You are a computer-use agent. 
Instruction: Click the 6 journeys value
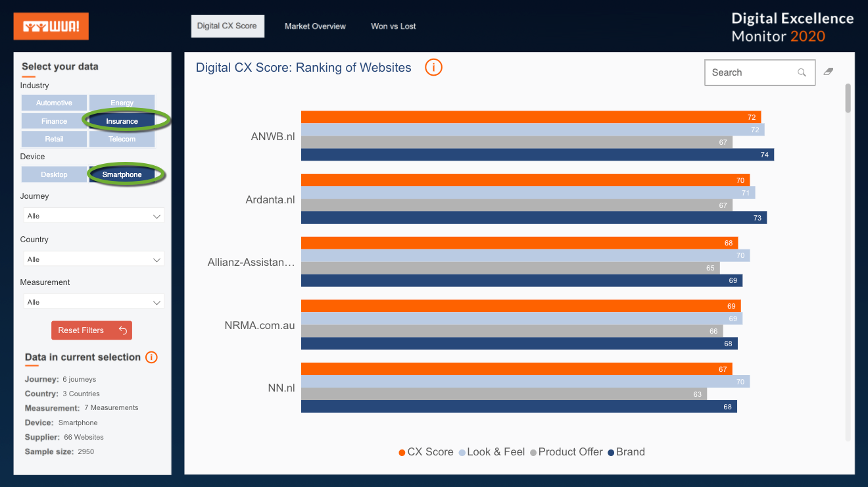tap(80, 379)
